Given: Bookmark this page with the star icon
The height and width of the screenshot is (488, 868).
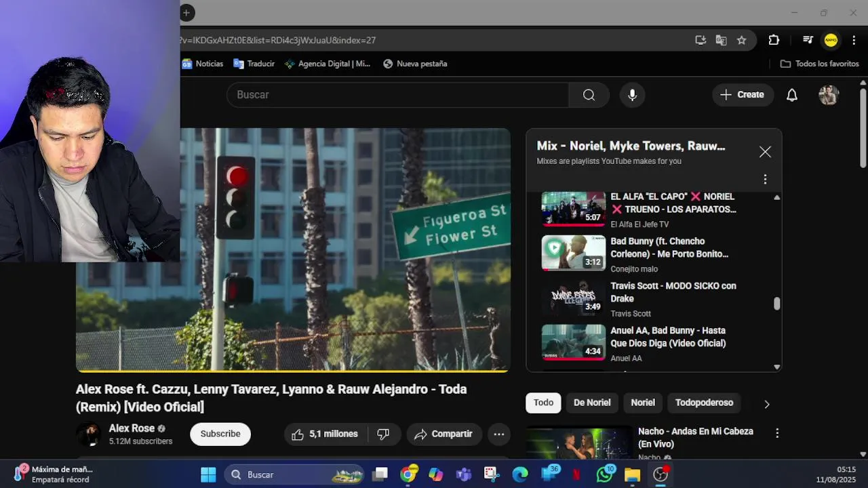Looking at the screenshot, I should (x=741, y=40).
